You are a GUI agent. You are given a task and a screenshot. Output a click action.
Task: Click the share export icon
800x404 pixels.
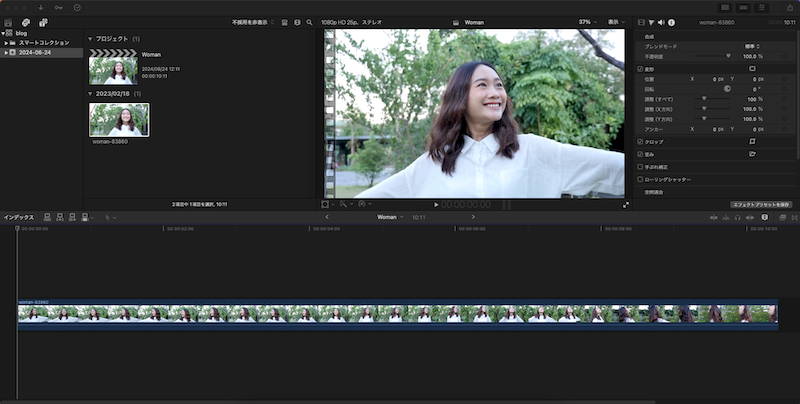790,8
